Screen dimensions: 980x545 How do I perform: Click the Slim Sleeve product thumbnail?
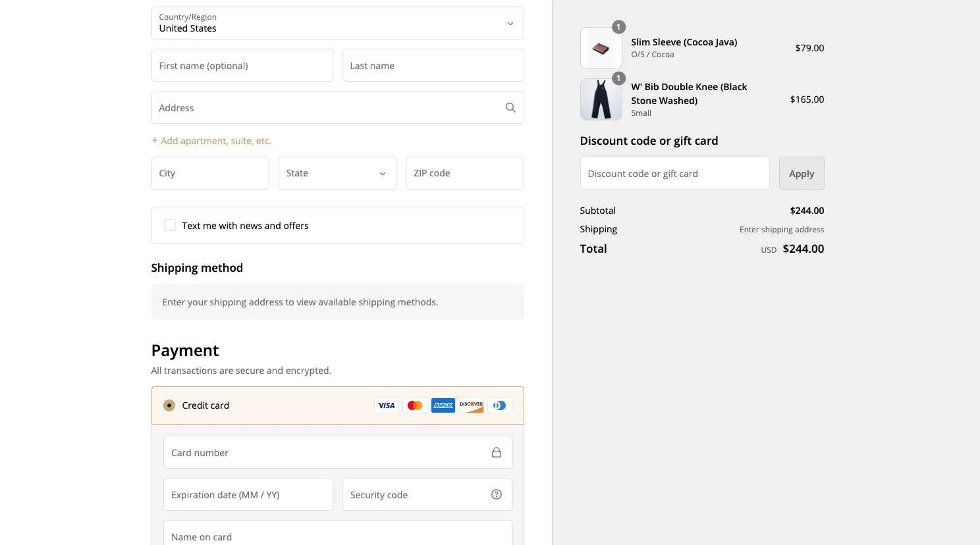600,47
